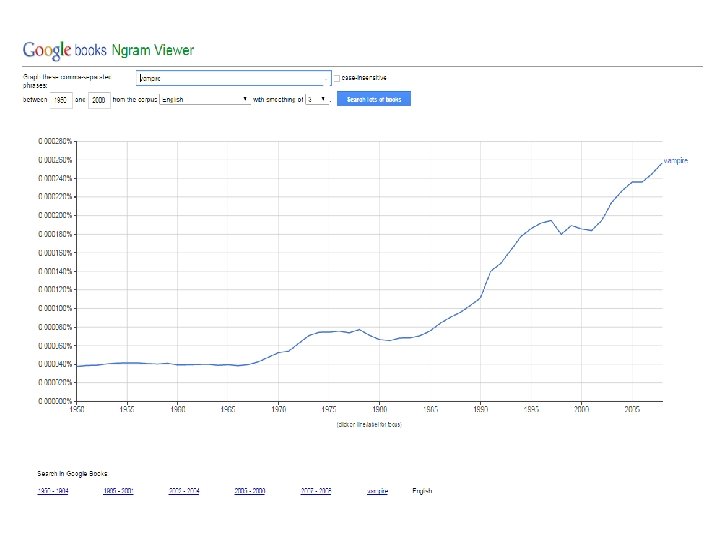The image size is (720, 540).
Task: Open the third date range link under Search in Google Books
Action: tap(184, 491)
